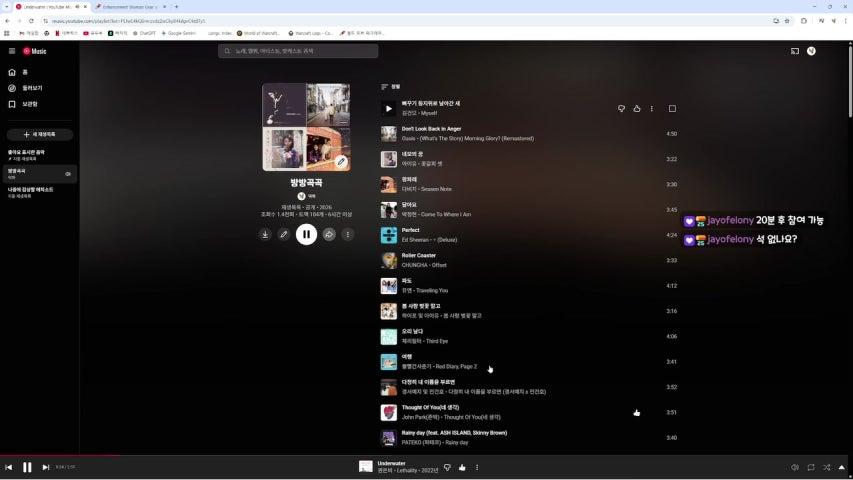Like the first song with thumbs up
Viewport: 853px width, 480px height.
(x=637, y=108)
